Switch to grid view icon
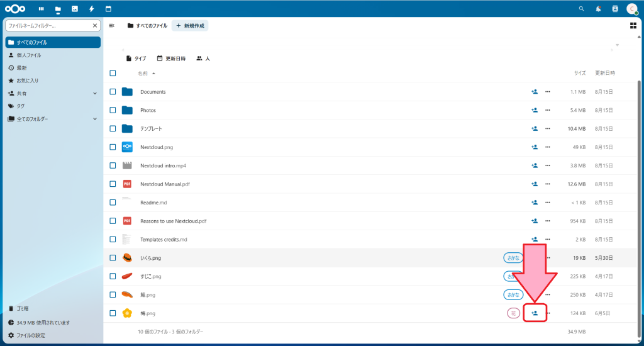 (x=633, y=26)
